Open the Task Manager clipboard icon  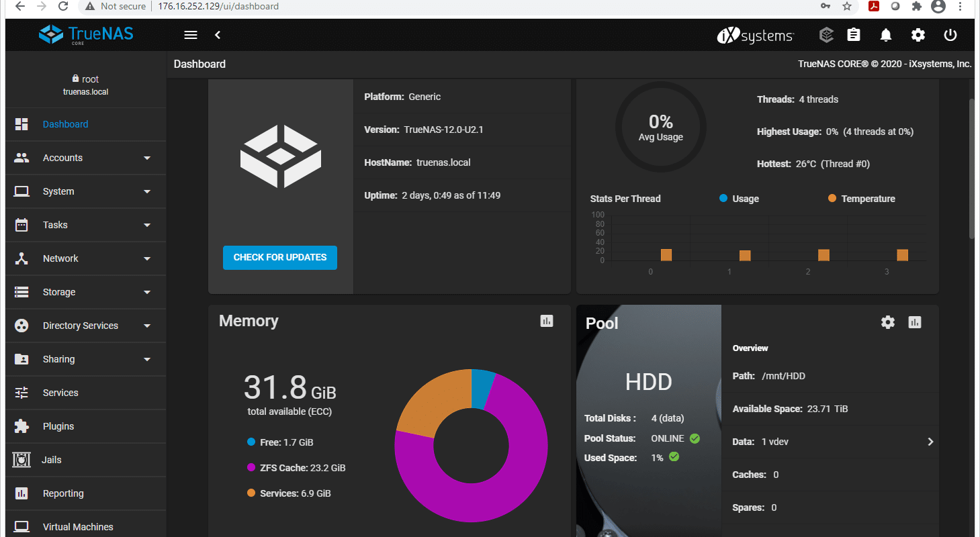pyautogui.click(x=854, y=35)
